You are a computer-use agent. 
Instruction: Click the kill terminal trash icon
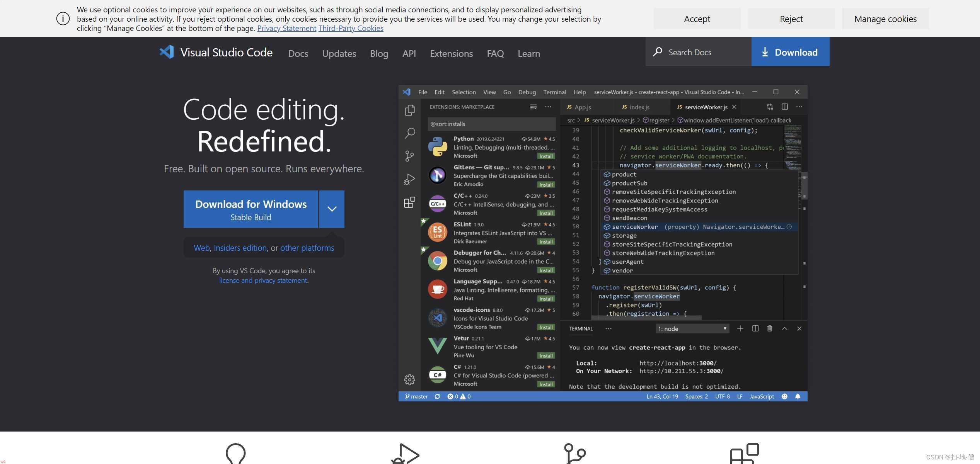[770, 328]
